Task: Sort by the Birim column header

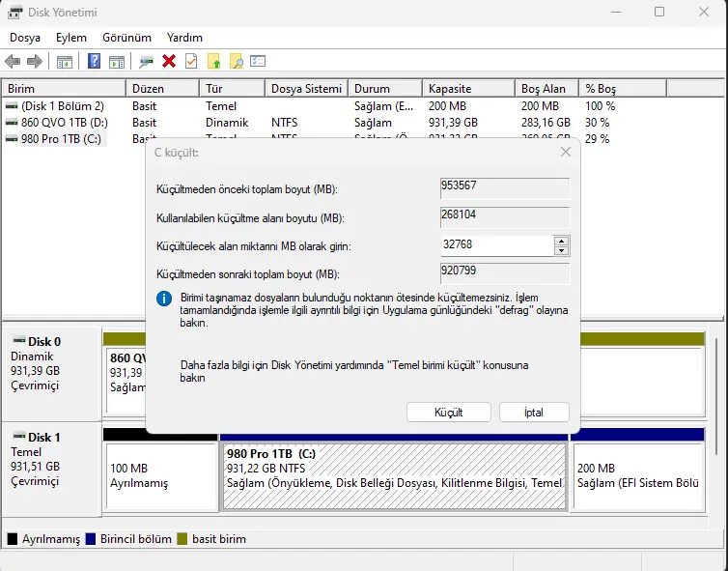Action: pyautogui.click(x=64, y=89)
